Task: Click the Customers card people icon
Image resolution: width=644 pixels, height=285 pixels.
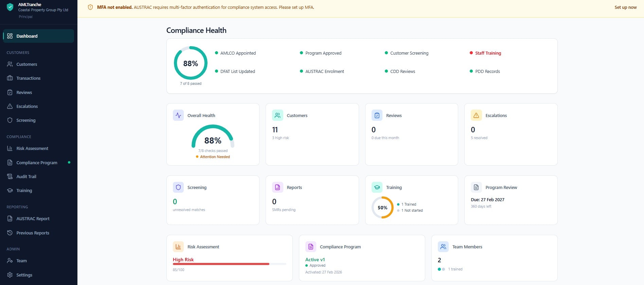Action: pos(278,115)
